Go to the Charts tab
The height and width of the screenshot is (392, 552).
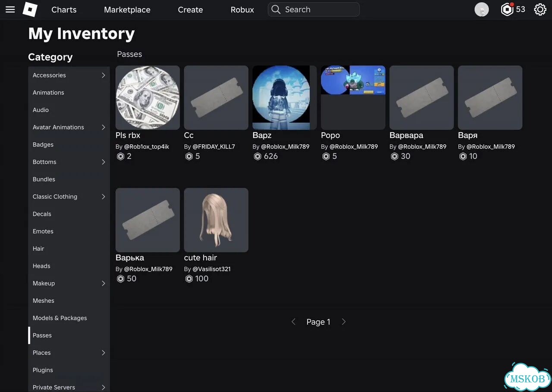(64, 9)
